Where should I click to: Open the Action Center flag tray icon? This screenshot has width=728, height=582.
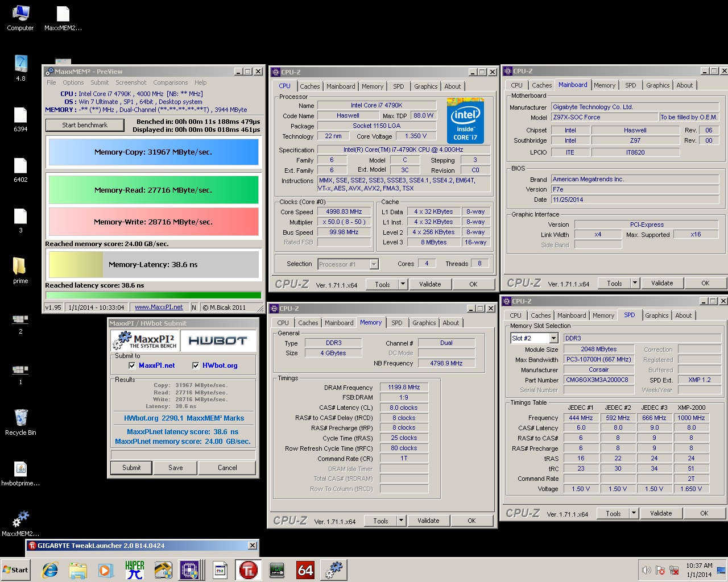point(660,570)
